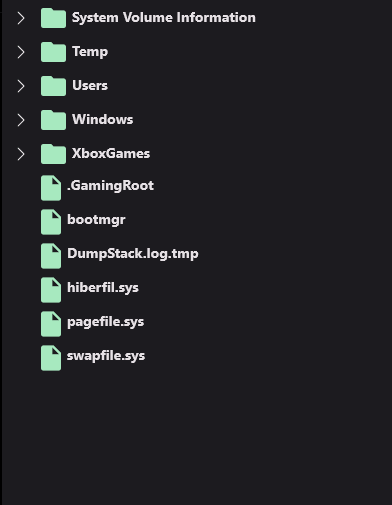
Task: Click the hiberfil.sys file icon
Action: coord(51,290)
